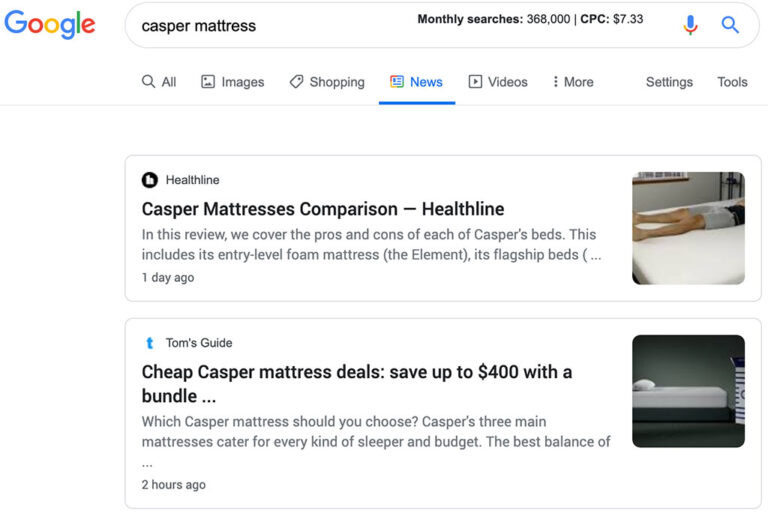Click the Healthline source name
The height and width of the screenshot is (517, 768).
pos(192,180)
